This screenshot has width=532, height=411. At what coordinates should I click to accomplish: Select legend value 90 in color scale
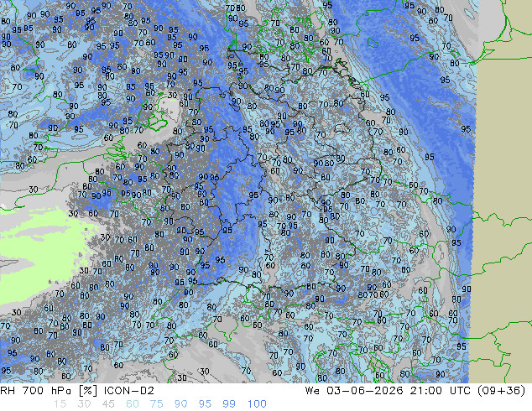click(180, 404)
